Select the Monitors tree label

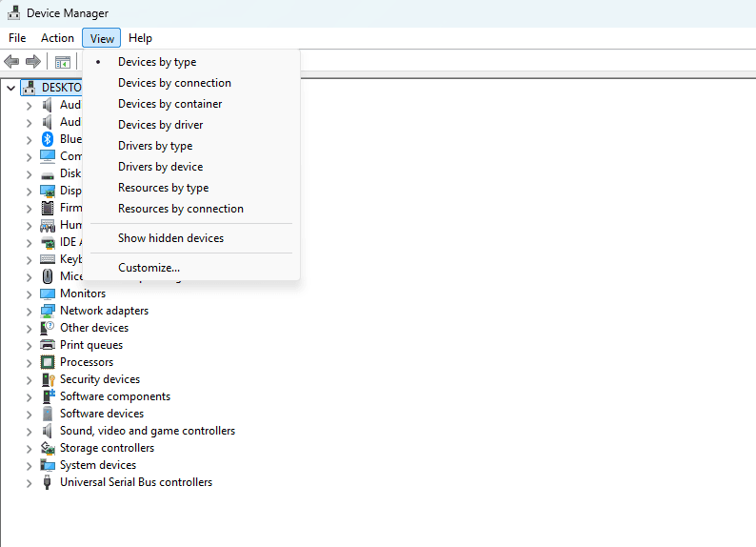tap(83, 294)
